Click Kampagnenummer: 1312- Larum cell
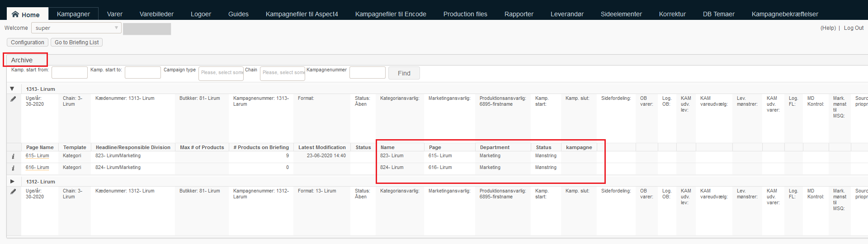Viewport: 868px width, 244px height. point(261,194)
